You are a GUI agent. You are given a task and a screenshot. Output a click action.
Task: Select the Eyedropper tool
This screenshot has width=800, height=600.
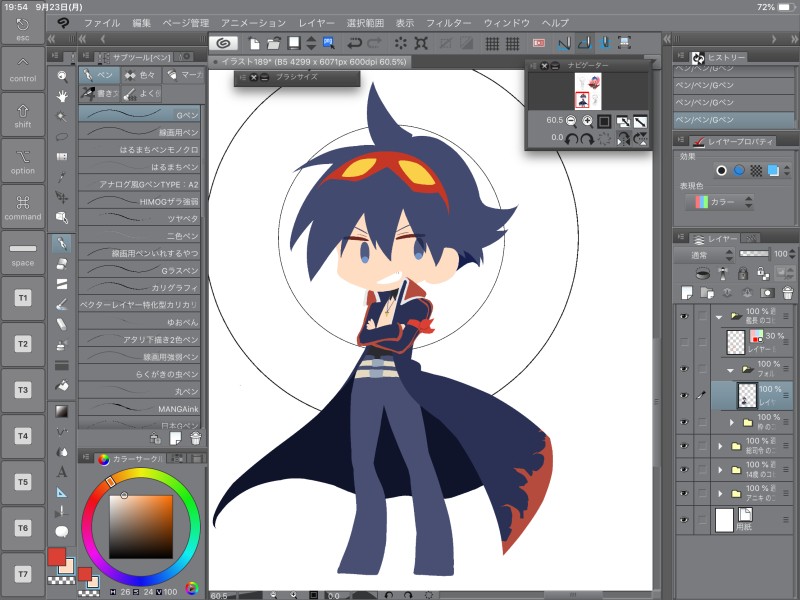pos(62,177)
